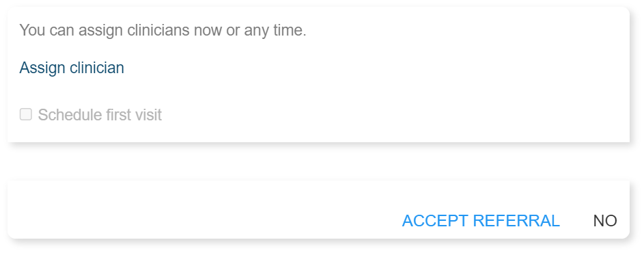Click the ACCEPT REFERRAL button
The image size is (644, 253).
[x=481, y=221]
